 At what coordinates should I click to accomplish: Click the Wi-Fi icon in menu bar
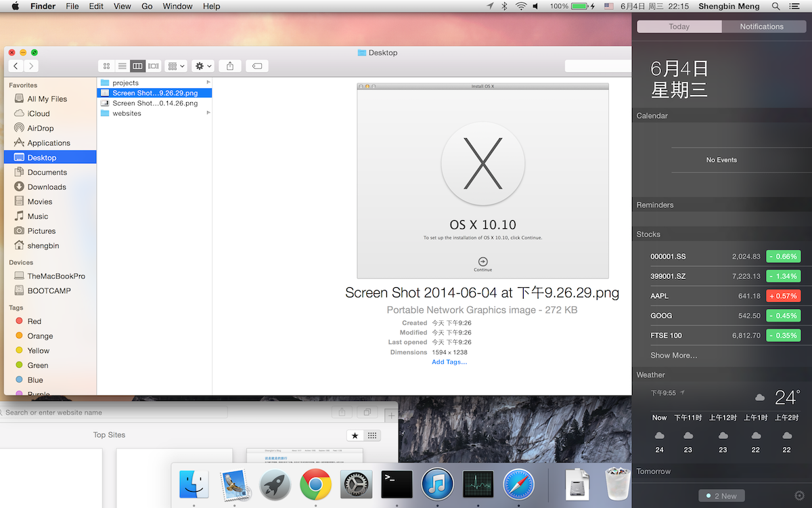click(520, 6)
